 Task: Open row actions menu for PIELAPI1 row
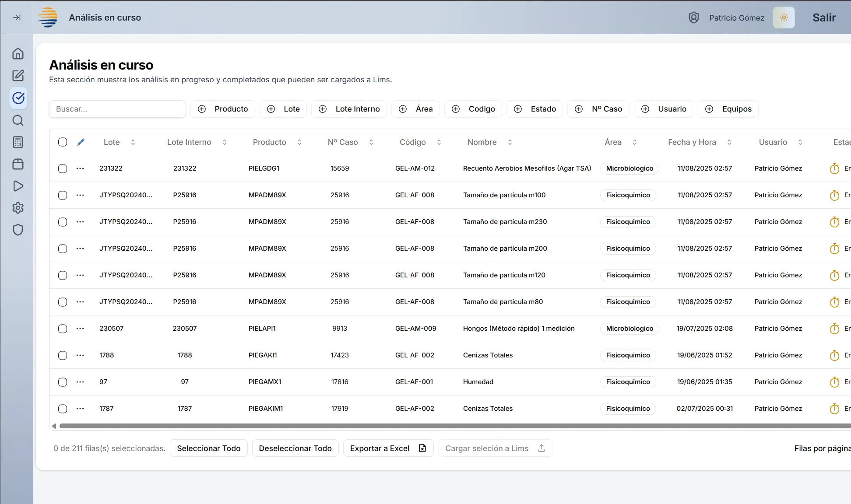coord(80,329)
